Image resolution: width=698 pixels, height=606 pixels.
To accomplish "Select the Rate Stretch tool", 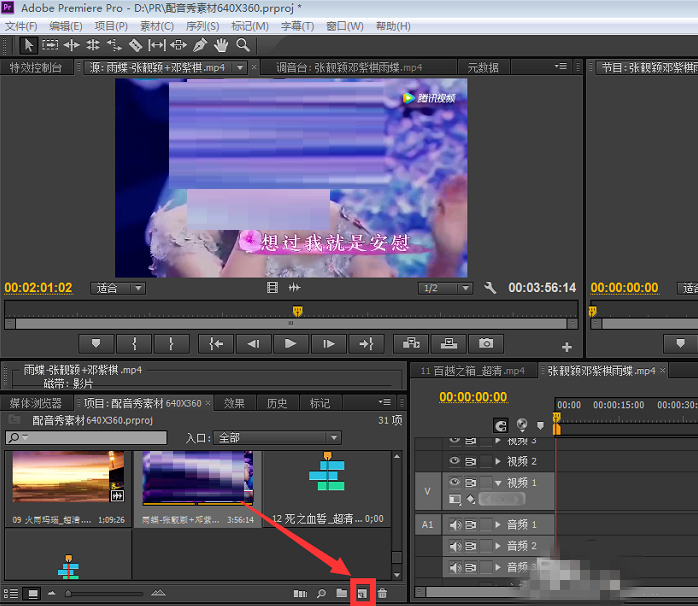I will pyautogui.click(x=114, y=45).
